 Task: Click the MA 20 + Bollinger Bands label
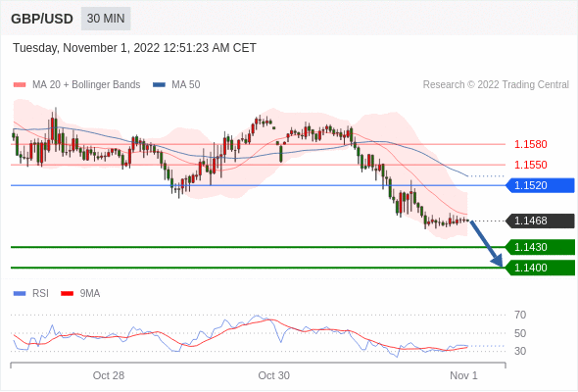86,85
